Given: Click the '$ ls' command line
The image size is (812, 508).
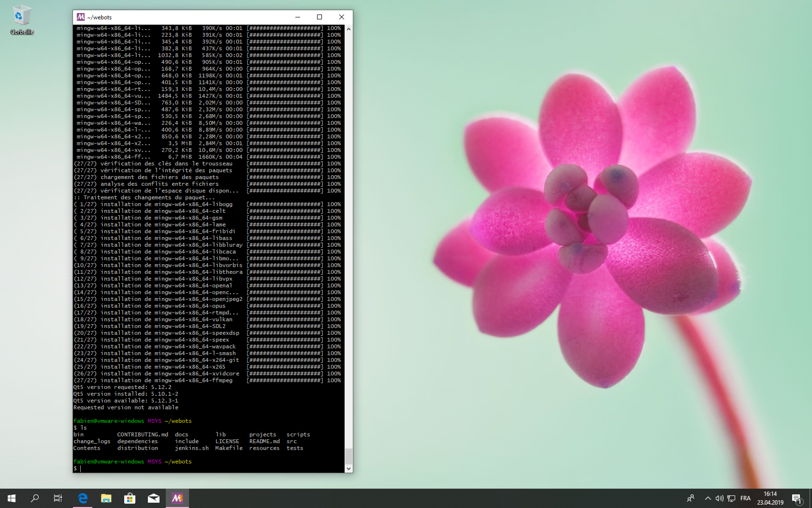Looking at the screenshot, I should click(x=80, y=428).
